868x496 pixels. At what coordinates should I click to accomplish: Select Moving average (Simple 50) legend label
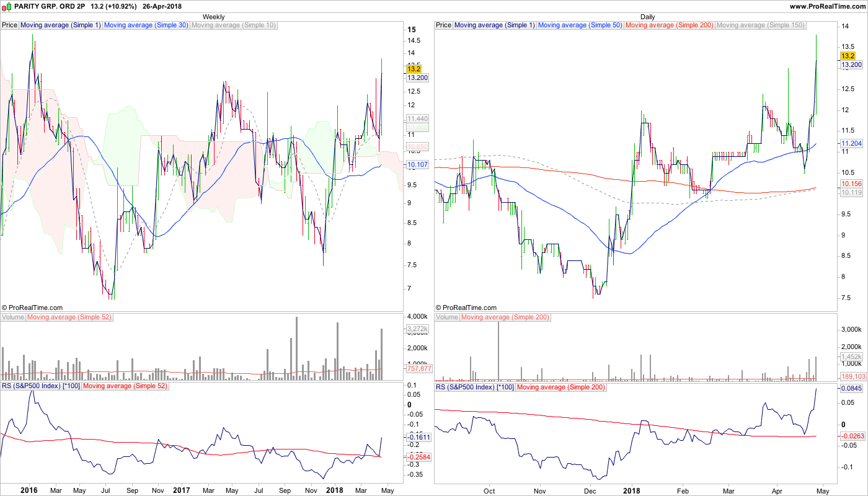(580, 25)
